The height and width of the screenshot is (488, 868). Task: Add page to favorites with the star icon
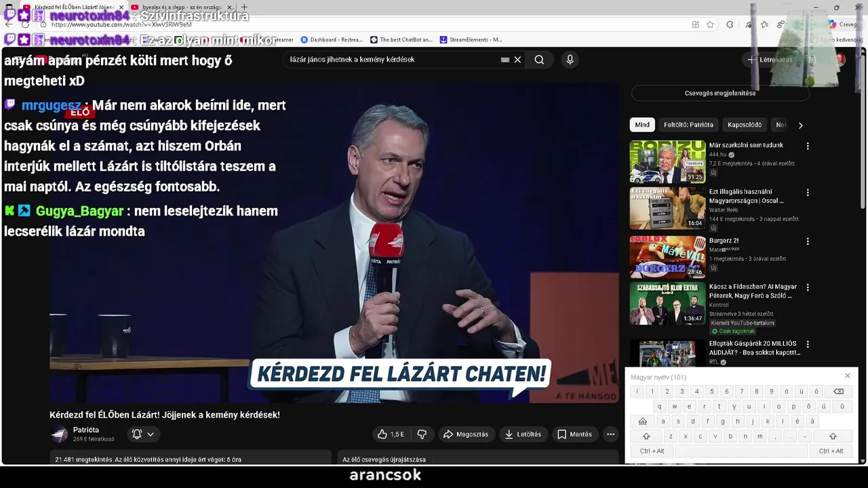coord(710,24)
